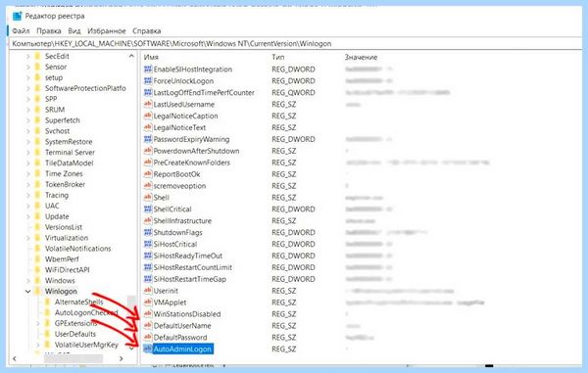Expand the setup tree key
588x373 pixels.
coord(28,77)
